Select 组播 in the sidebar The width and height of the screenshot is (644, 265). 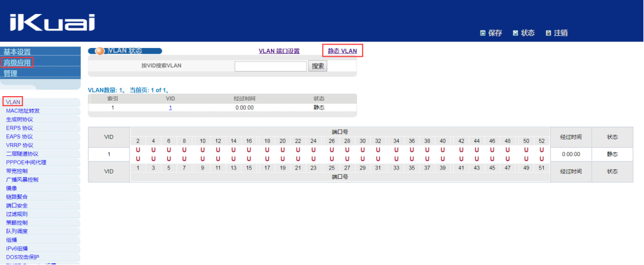12,240
